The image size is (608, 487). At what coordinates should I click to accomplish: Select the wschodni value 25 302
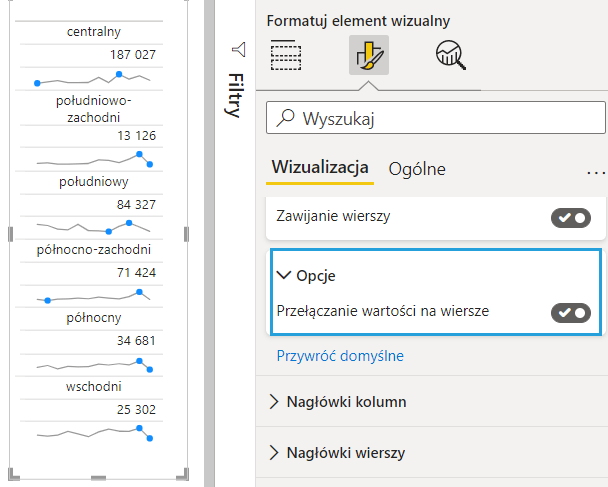point(136,409)
